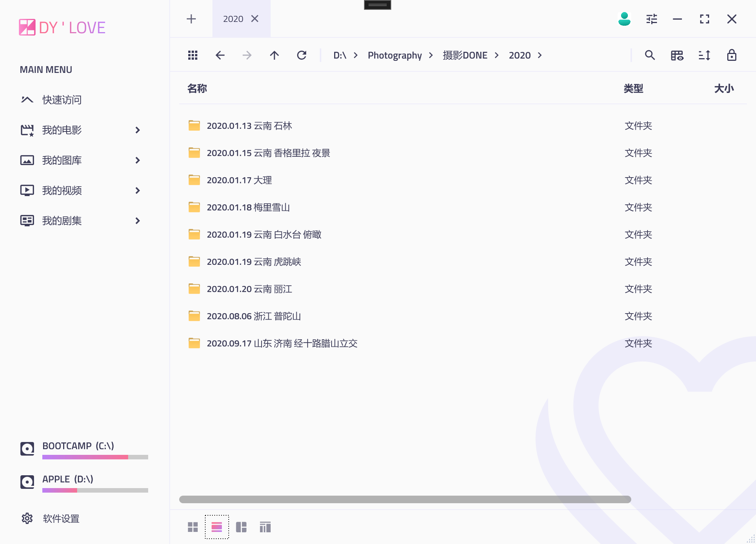This screenshot has width=756, height=544.
Task: Navigate to 摄影DONE in breadcrumb
Action: (465, 56)
